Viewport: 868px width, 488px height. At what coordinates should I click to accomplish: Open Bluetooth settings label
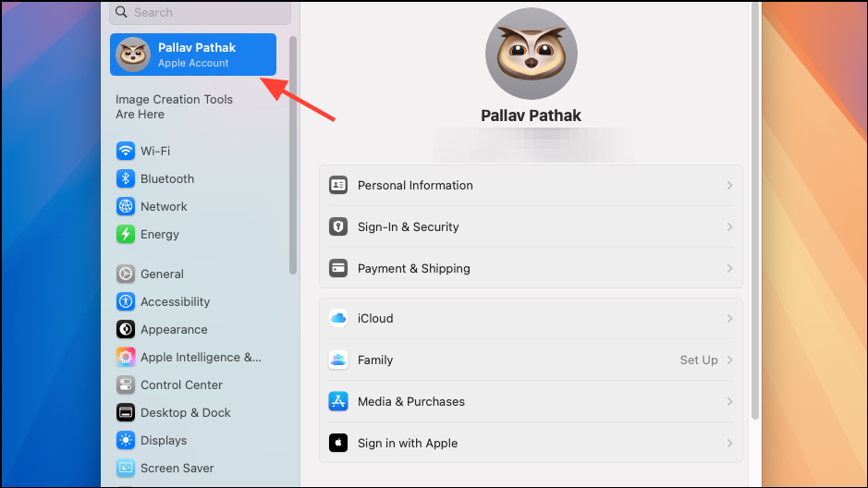click(167, 178)
